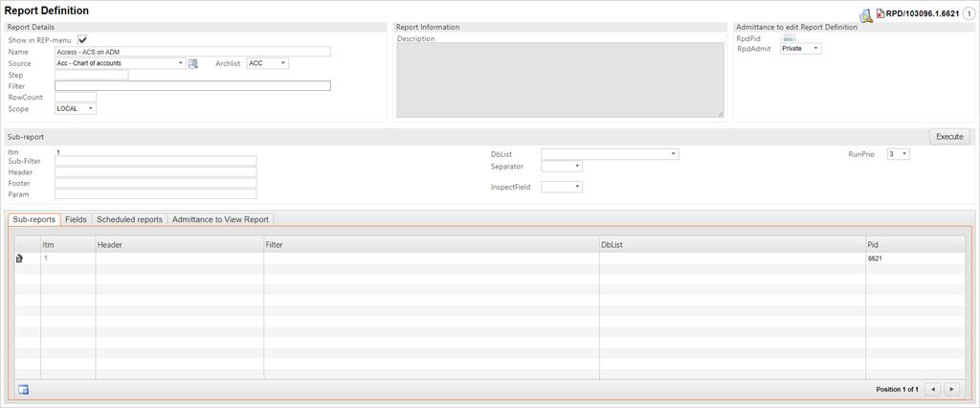The height and width of the screenshot is (408, 980).
Task: Click the file-and-key icon beside the RPD number
Action: point(866,15)
